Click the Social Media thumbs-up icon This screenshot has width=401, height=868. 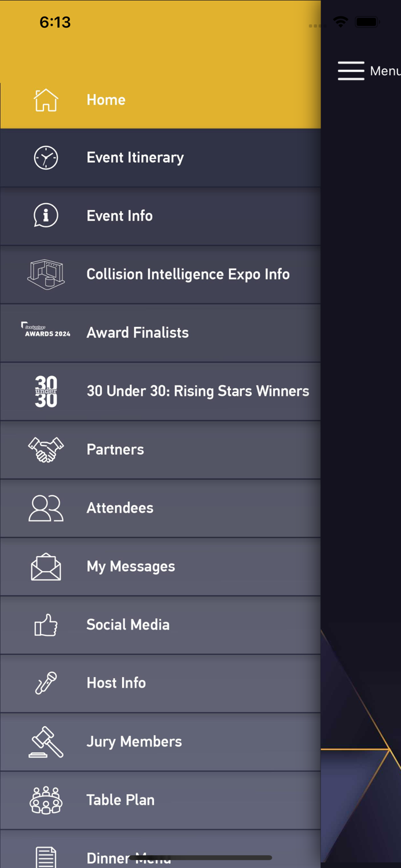[46, 624]
